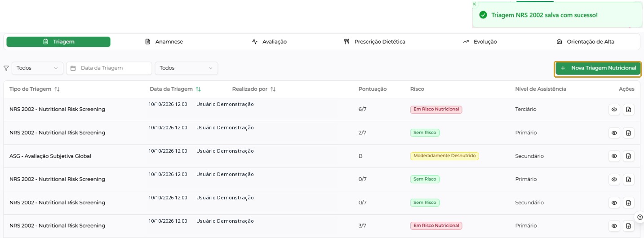View the NRS 2002 screening scored 2/7

point(614,133)
